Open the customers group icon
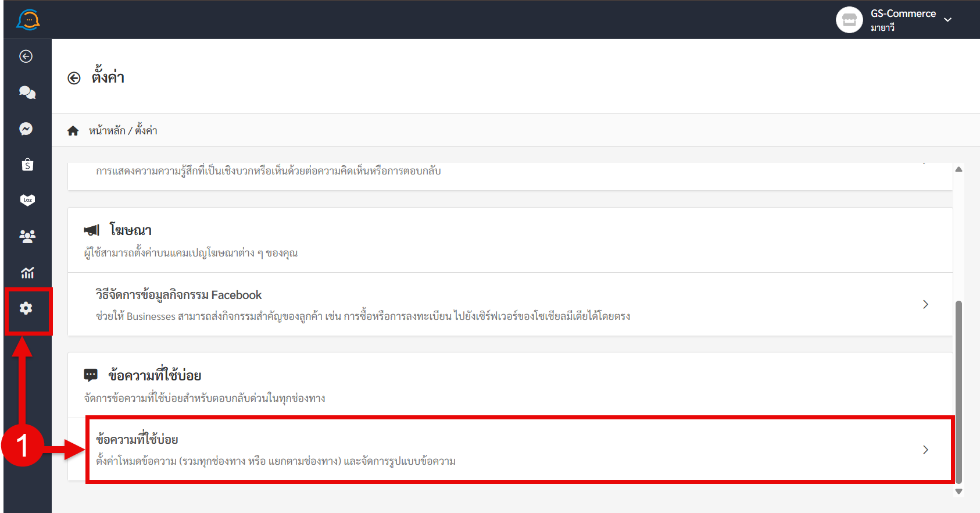This screenshot has height=513, width=980. click(27, 236)
